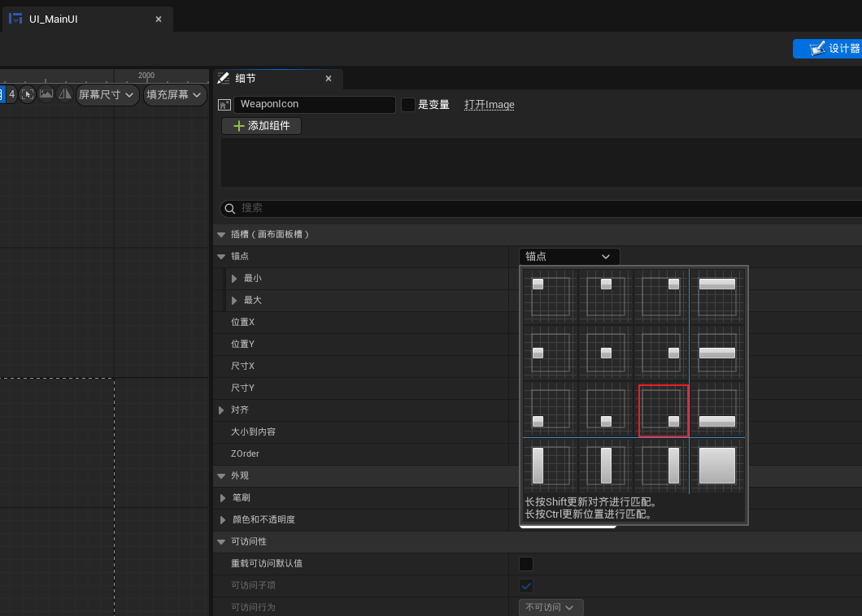Enable the 是变量 checkbox
The image size is (862, 616).
pos(408,104)
